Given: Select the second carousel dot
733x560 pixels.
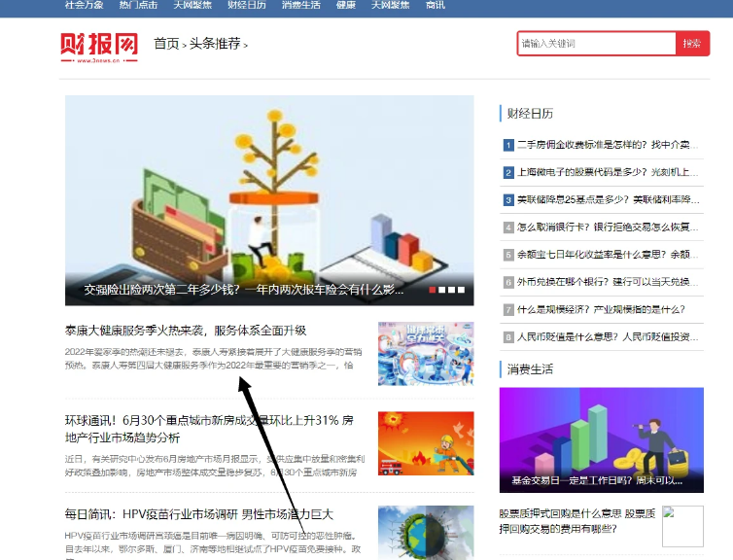Looking at the screenshot, I should tap(441, 290).
